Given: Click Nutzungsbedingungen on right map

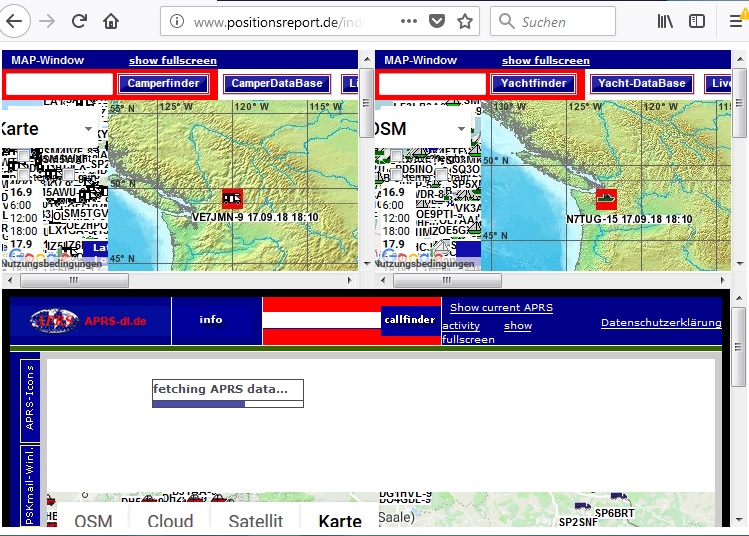Looking at the screenshot, I should point(425,263).
